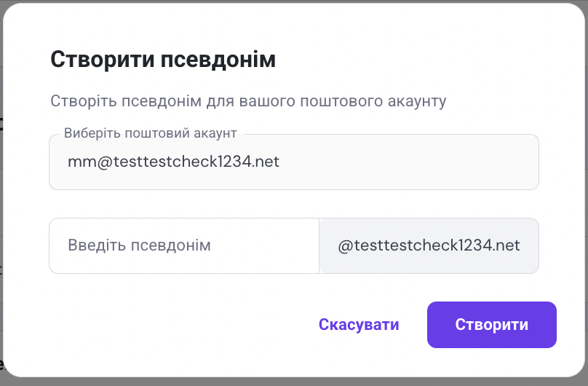Viewport: 588px width, 386px height.
Task: Click the greyed domain part of the alias
Action: click(429, 245)
